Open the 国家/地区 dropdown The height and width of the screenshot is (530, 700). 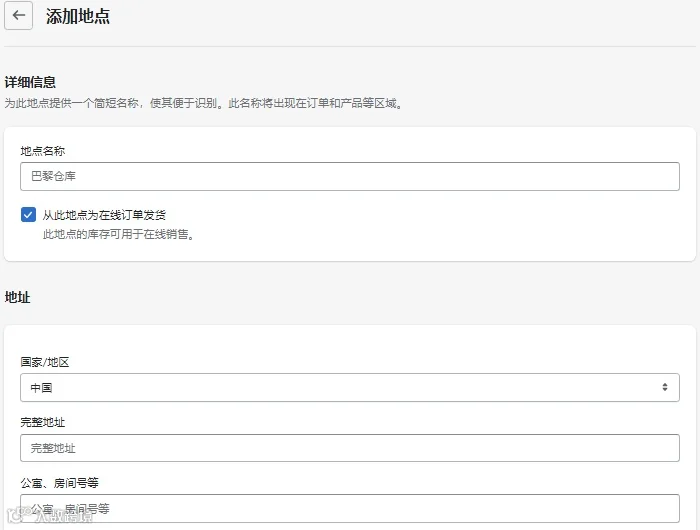point(350,388)
